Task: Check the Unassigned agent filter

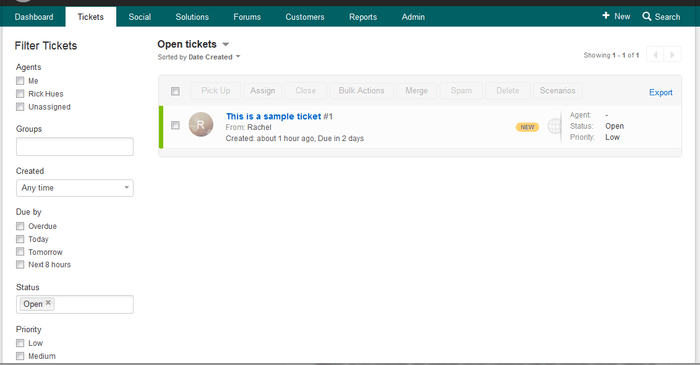Action: tap(20, 107)
